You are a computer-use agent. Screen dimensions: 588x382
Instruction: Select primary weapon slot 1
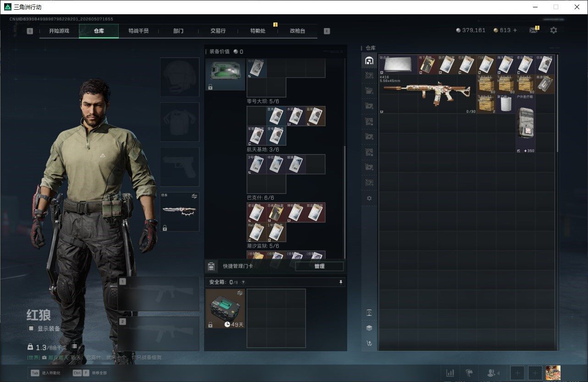[x=159, y=294]
